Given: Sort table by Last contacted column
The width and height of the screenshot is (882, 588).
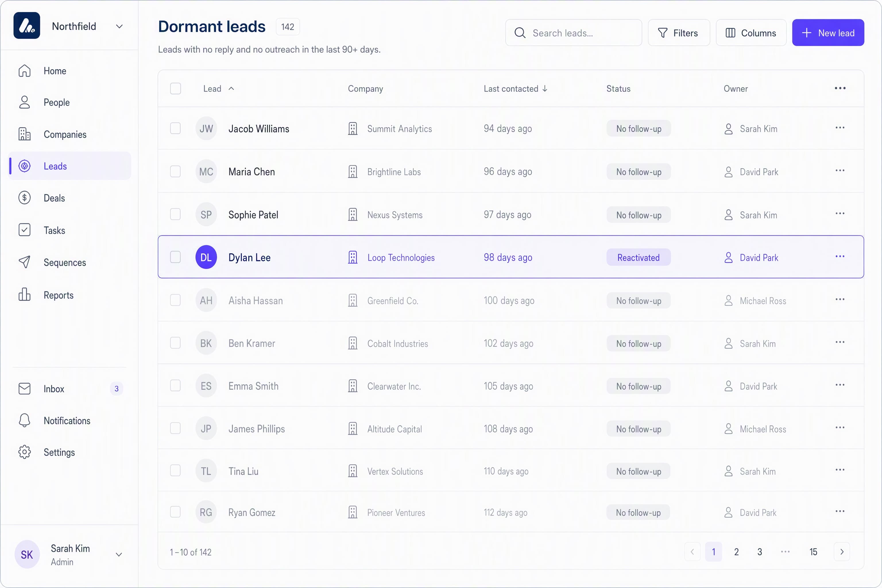Looking at the screenshot, I should [516, 89].
